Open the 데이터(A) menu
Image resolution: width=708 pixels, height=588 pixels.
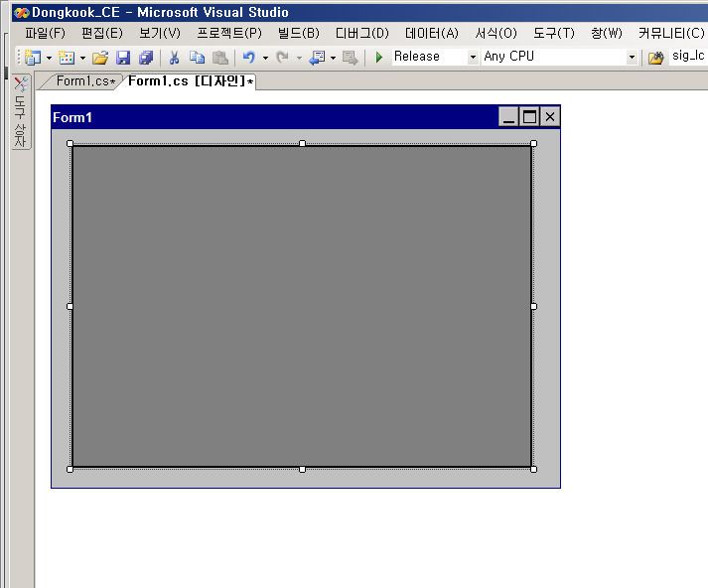(x=432, y=34)
